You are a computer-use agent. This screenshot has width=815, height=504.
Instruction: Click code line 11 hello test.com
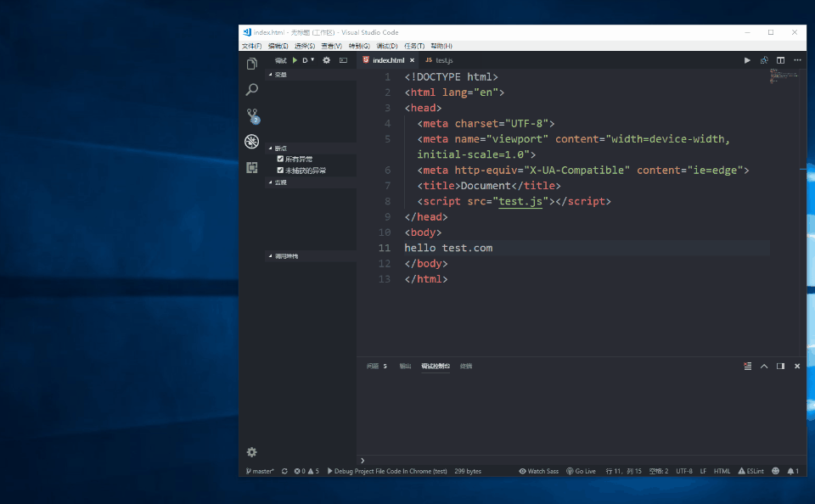tap(448, 248)
